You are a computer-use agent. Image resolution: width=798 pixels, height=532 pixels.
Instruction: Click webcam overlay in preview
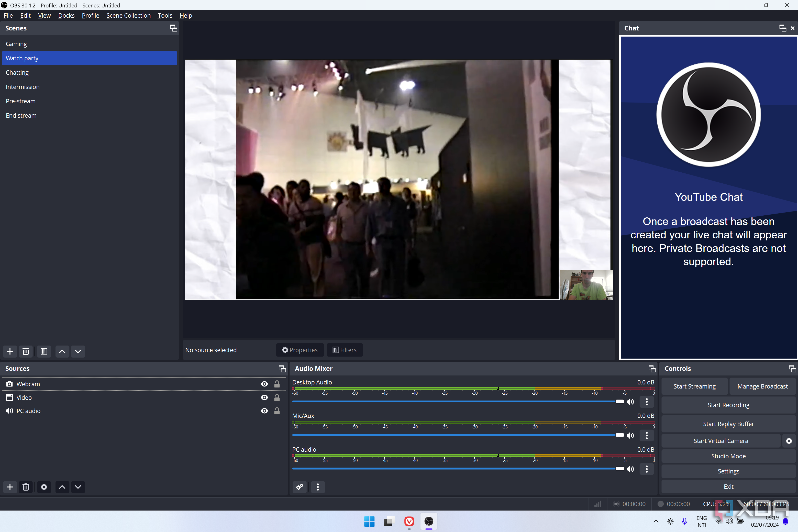click(586, 285)
